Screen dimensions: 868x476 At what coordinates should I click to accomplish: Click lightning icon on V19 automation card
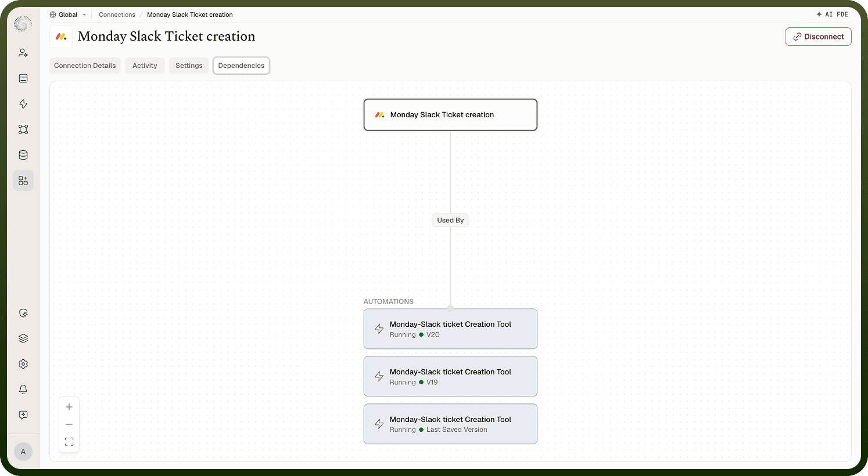click(x=379, y=377)
